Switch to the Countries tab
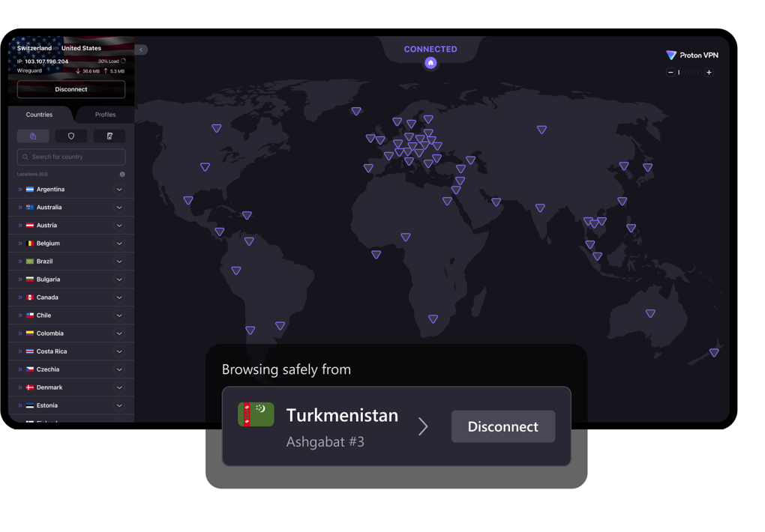 coord(39,115)
